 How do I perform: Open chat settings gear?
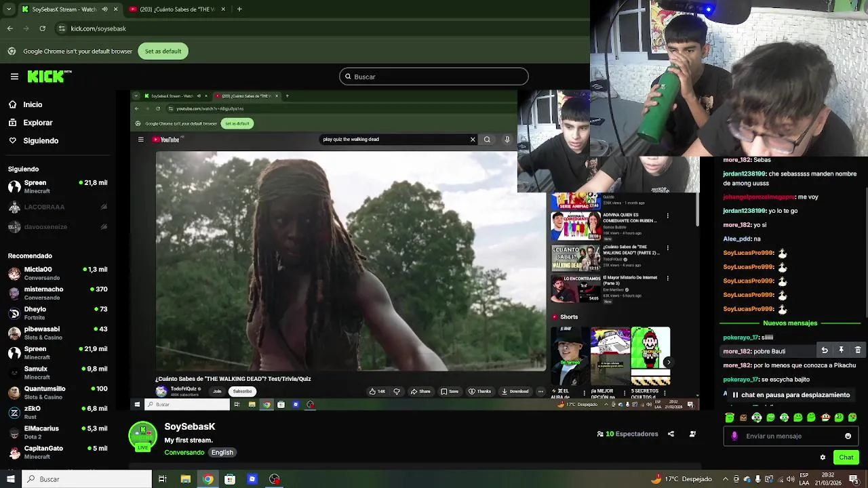click(823, 457)
